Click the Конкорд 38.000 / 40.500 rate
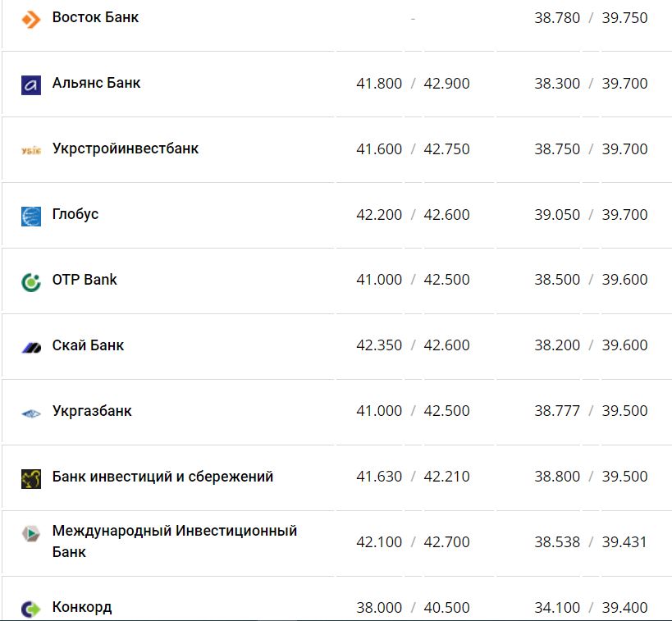 pyautogui.click(x=413, y=608)
